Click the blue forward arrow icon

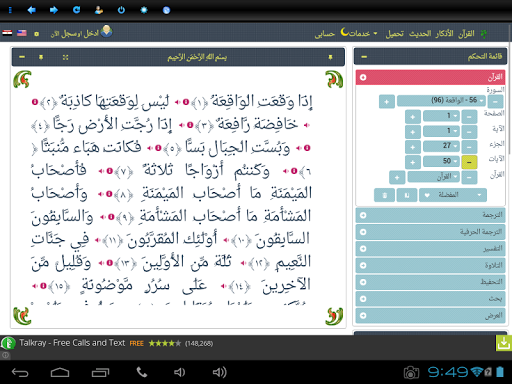[54, 10]
